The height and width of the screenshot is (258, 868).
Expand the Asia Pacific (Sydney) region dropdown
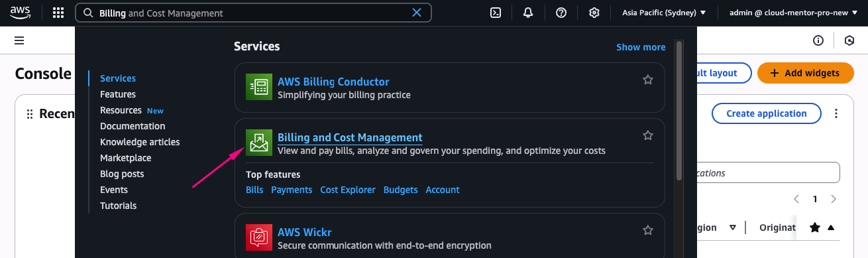click(x=664, y=13)
